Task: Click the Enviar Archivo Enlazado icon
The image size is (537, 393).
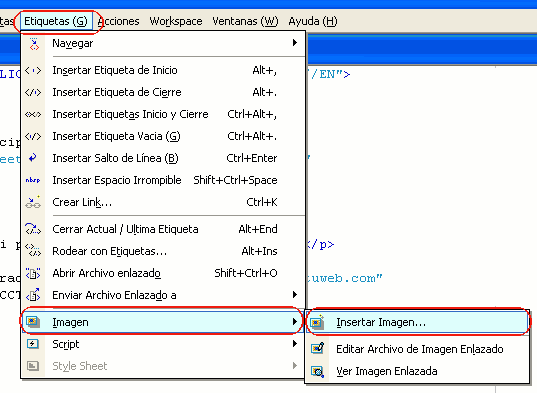Action: tap(33, 294)
